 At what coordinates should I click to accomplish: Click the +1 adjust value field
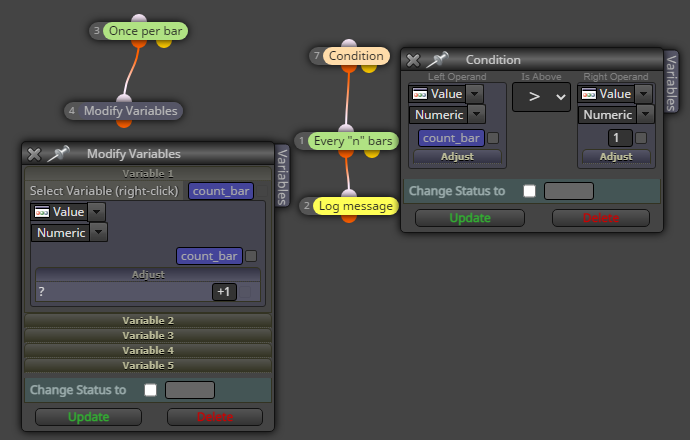point(224,292)
